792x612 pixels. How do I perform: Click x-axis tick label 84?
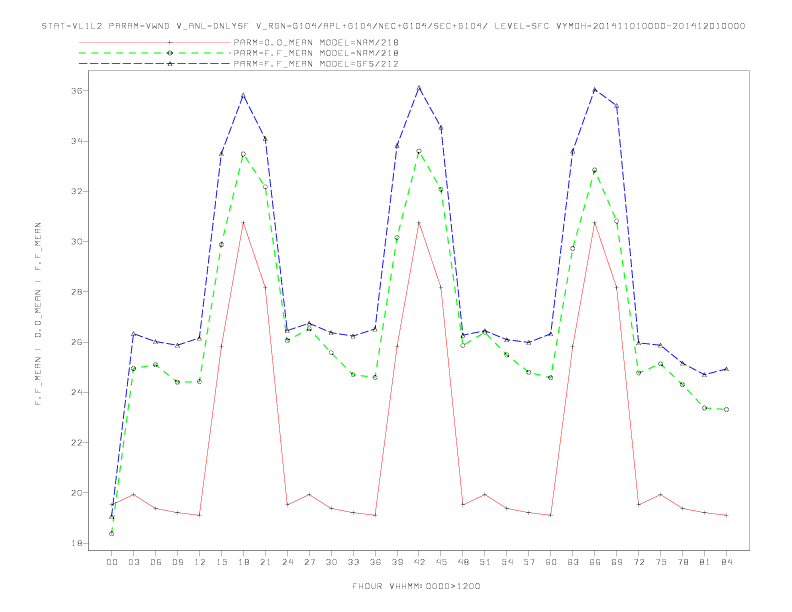[727, 562]
